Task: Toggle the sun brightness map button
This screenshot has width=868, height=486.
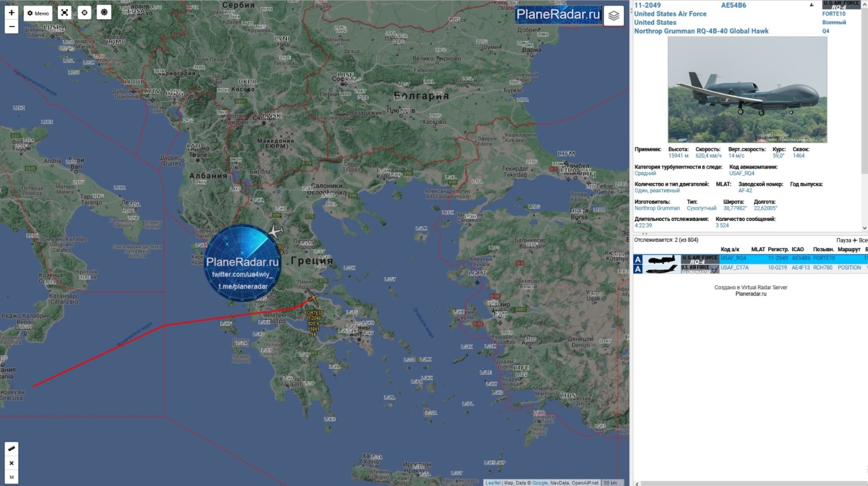Action: [104, 13]
